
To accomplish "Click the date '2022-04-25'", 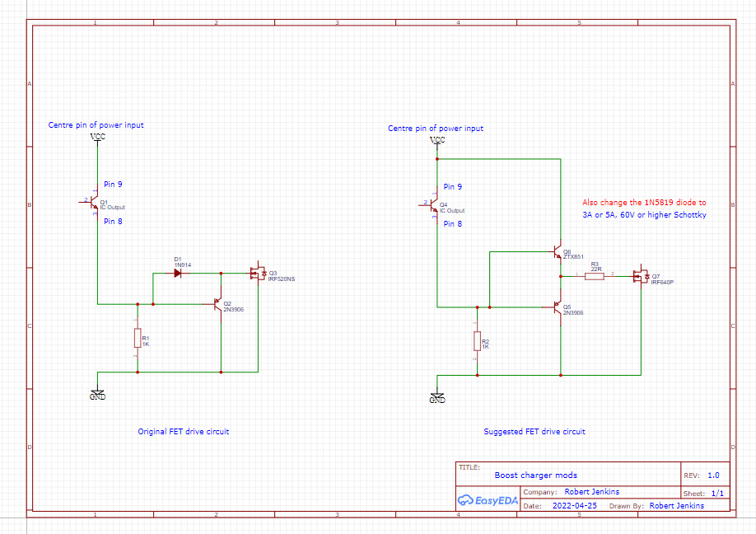I will coord(575,505).
